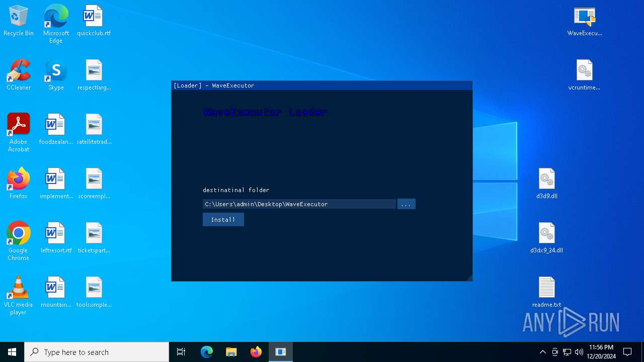Select the satellitetrad... image file icon
The height and width of the screenshot is (362, 644).
coord(94,130)
